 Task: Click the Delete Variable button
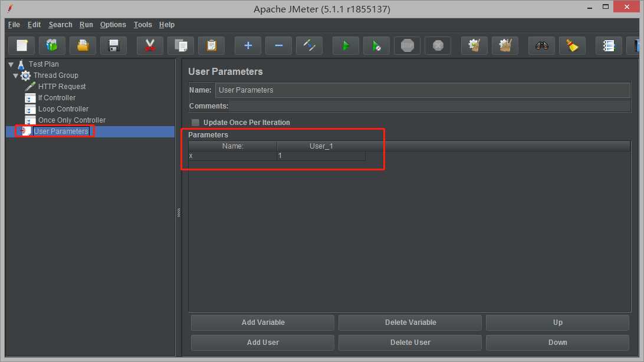[x=410, y=322]
